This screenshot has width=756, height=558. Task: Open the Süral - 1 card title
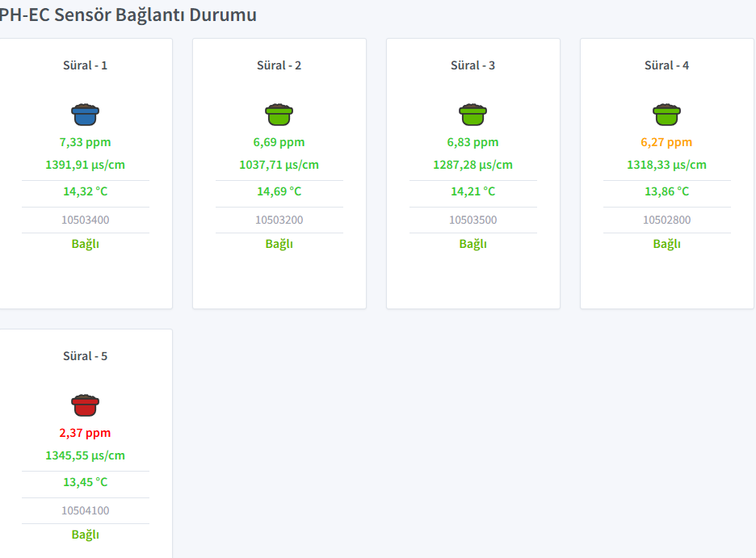pos(85,65)
